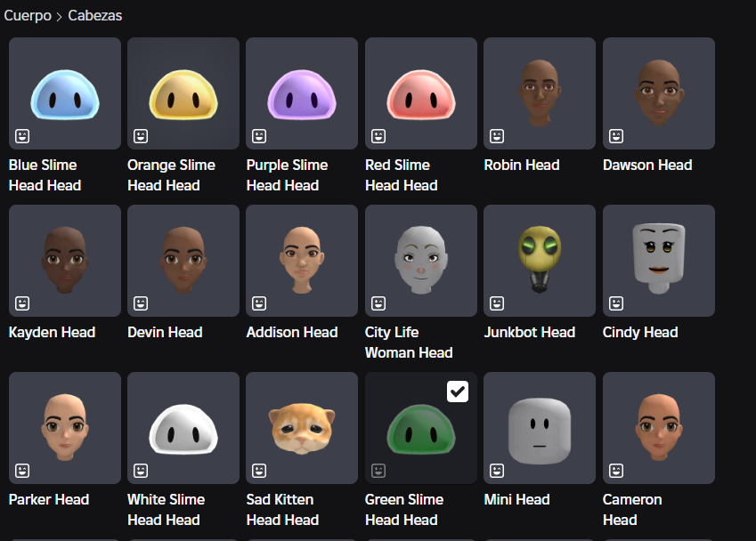Click the 'Purple Slime Head Head' label
The height and width of the screenshot is (541, 756).
[287, 175]
